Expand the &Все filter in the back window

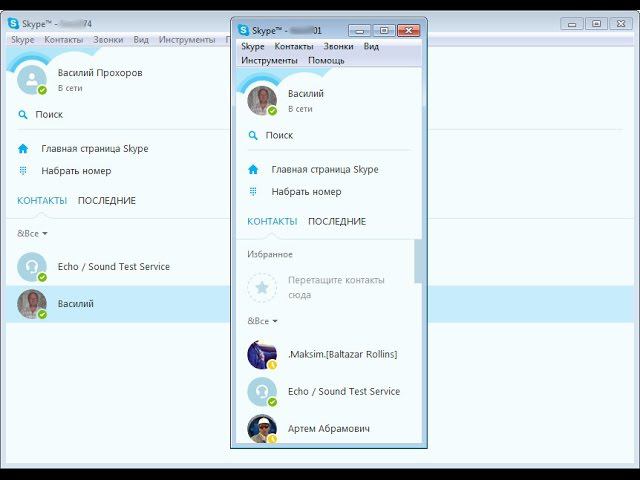[x=32, y=234]
